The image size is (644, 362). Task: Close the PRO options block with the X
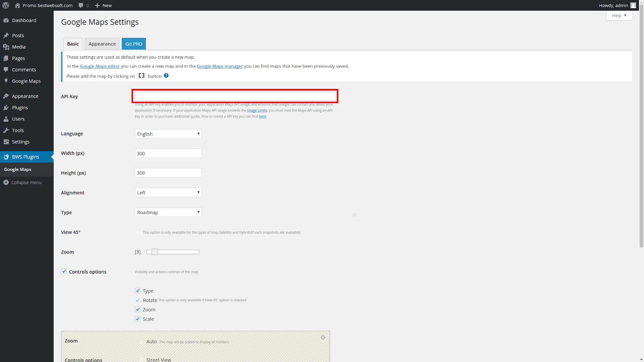pyautogui.click(x=323, y=337)
